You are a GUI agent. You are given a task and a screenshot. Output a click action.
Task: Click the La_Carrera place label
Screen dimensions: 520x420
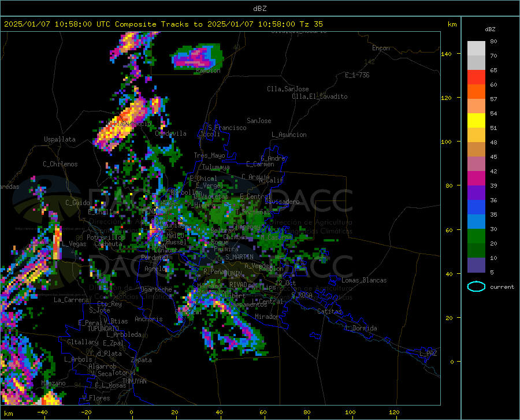[71, 300]
